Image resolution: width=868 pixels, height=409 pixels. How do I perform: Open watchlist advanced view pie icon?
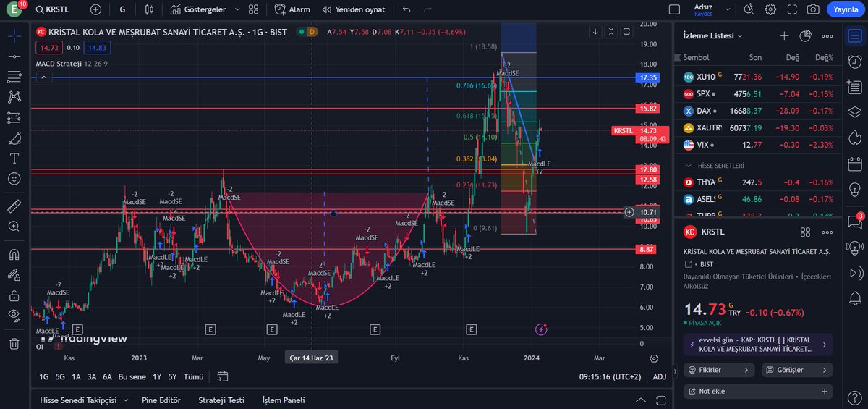(x=806, y=35)
